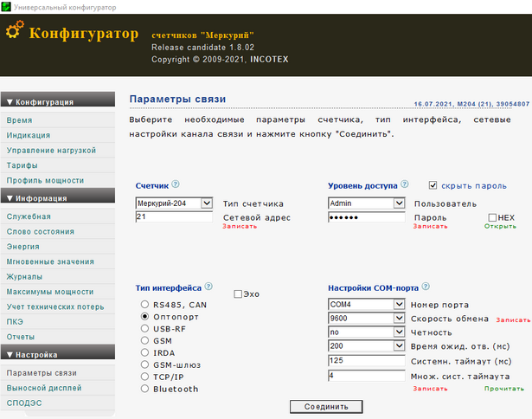This screenshot has width=532, height=419.
Task: Select the Оптопорт radio button
Action: pos(144,316)
